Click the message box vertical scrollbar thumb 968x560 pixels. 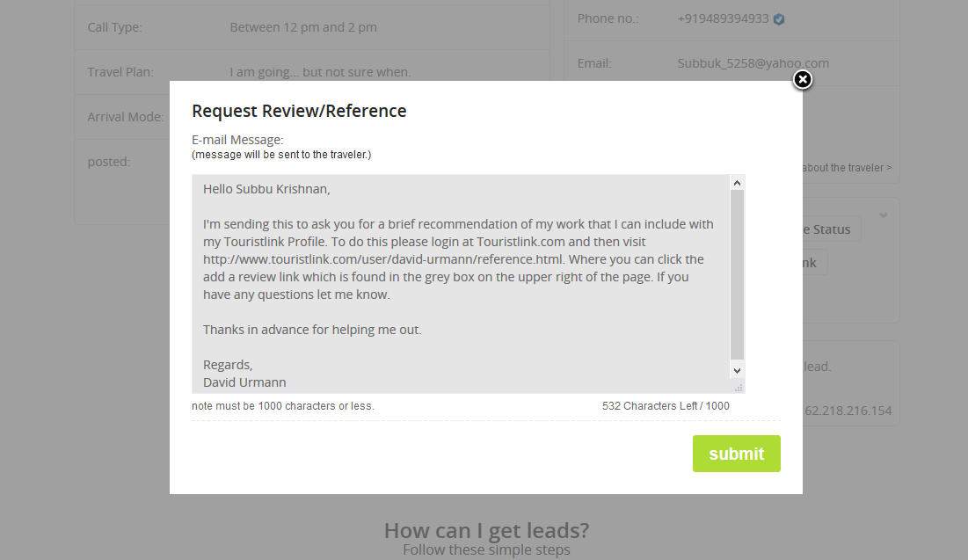click(x=737, y=275)
